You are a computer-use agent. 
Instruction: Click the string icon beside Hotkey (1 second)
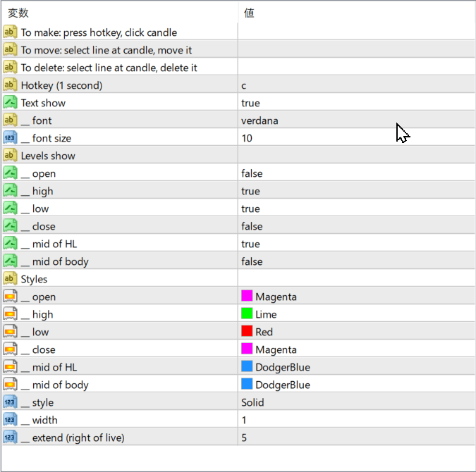(x=10, y=85)
